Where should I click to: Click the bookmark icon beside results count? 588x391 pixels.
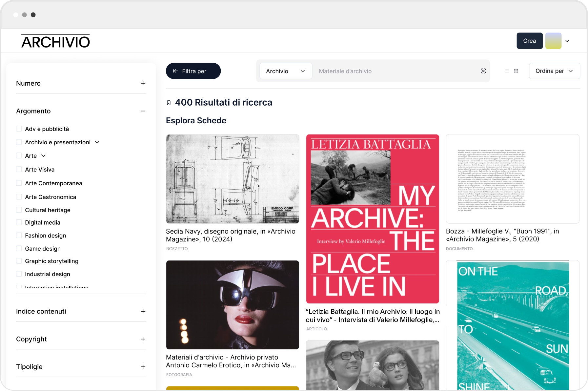[x=169, y=103]
